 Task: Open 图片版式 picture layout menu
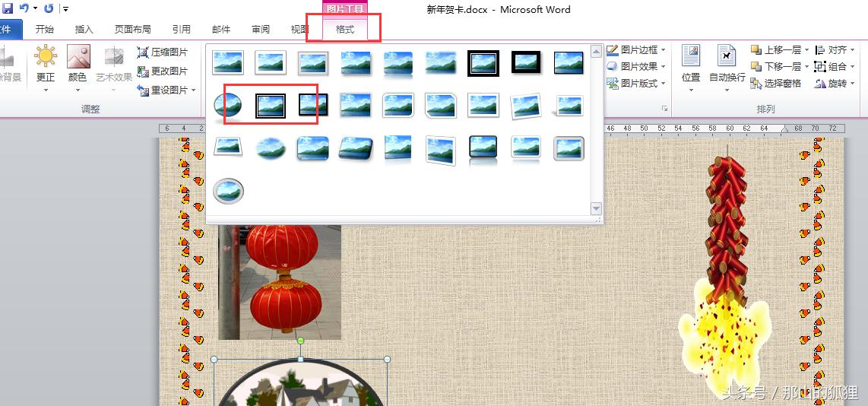pyautogui.click(x=636, y=84)
